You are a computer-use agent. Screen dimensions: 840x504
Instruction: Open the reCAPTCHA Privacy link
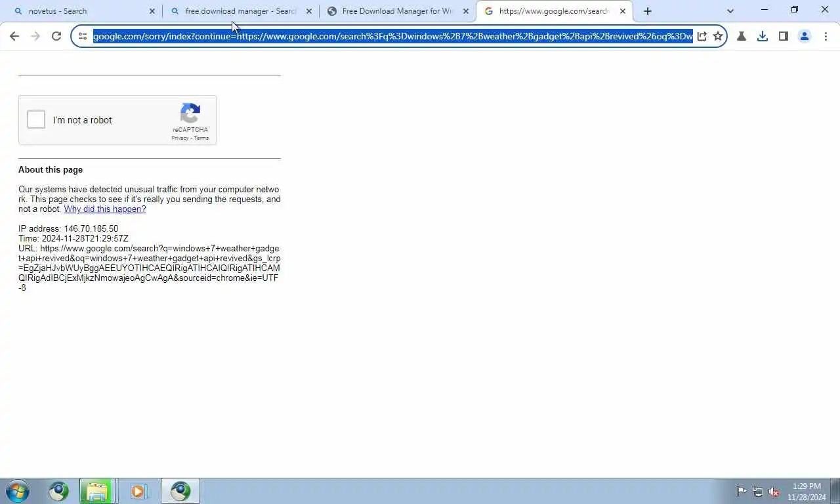click(180, 138)
